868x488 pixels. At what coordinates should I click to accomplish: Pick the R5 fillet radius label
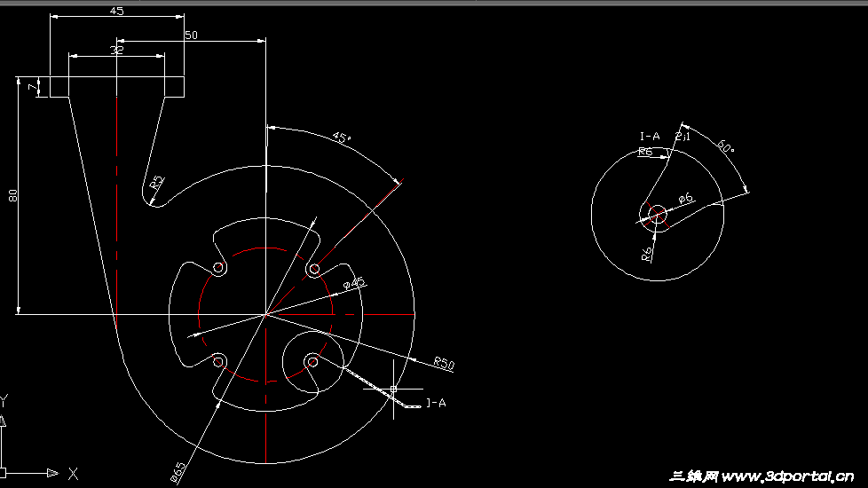coord(157,183)
